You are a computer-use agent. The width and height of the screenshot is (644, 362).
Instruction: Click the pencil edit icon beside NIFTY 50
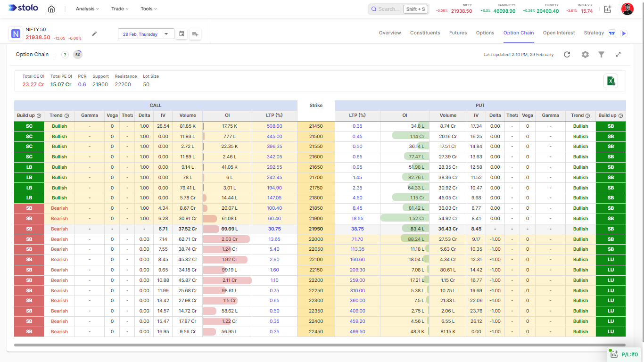point(94,33)
